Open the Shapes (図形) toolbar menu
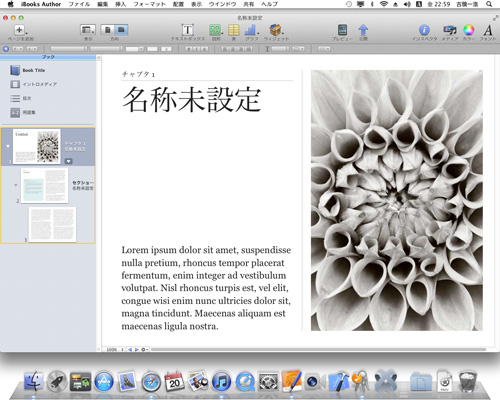Screen dimensions: 500x400 [216, 30]
